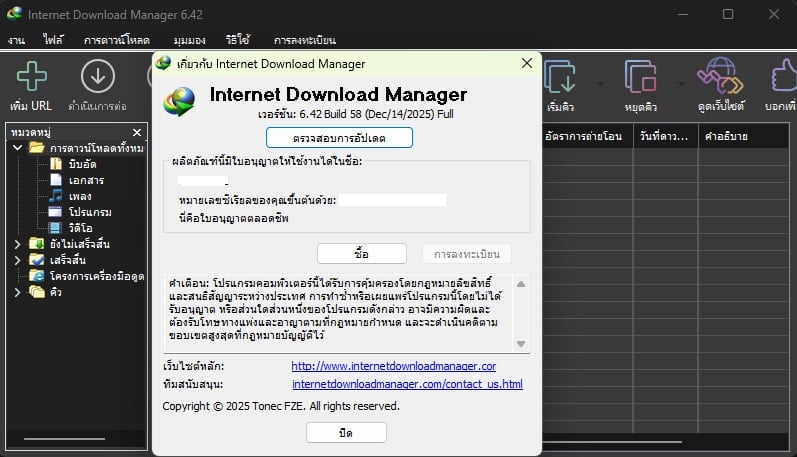Open the การลงทะเบียน menu

coord(305,40)
